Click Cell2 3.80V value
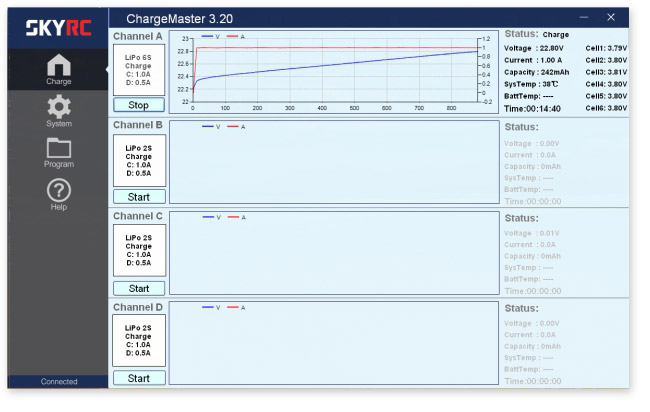 point(606,60)
